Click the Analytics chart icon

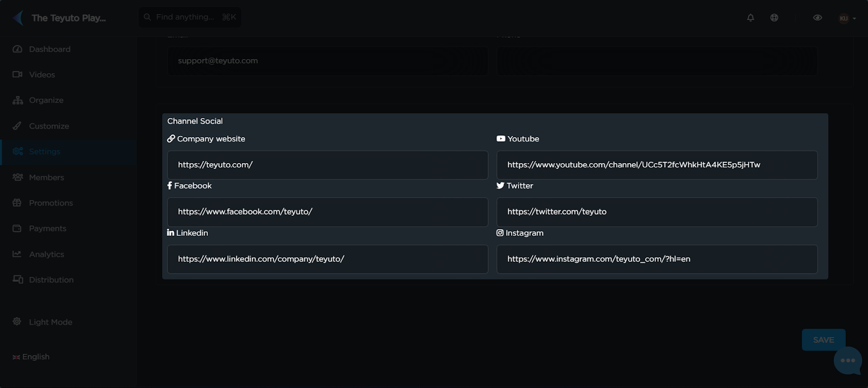tap(17, 254)
